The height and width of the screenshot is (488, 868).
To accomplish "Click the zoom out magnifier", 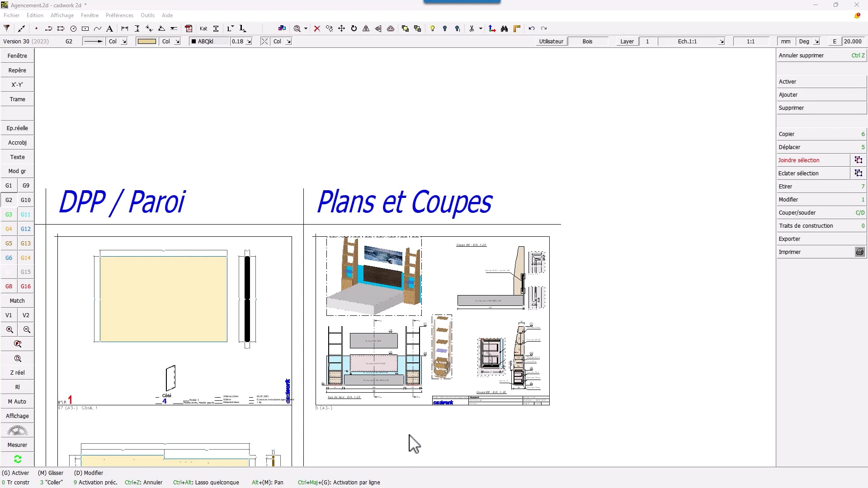I will 27,329.
